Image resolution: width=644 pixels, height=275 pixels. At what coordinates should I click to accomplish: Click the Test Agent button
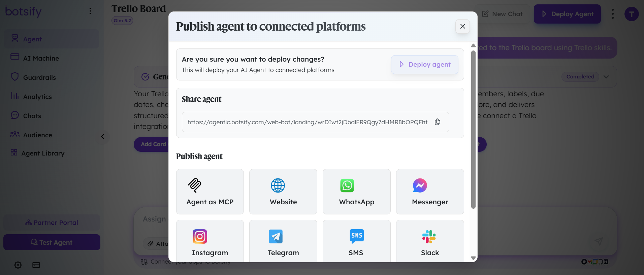[x=52, y=242]
